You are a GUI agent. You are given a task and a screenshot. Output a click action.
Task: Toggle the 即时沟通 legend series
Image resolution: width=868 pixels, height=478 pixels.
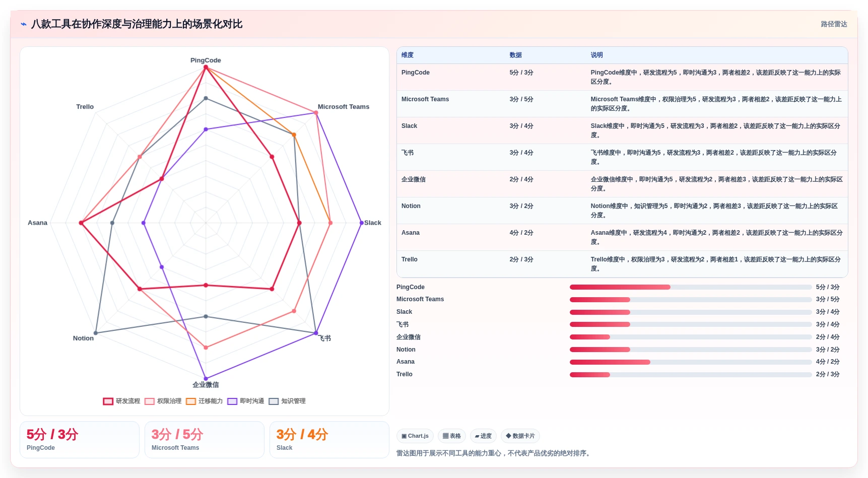(245, 401)
